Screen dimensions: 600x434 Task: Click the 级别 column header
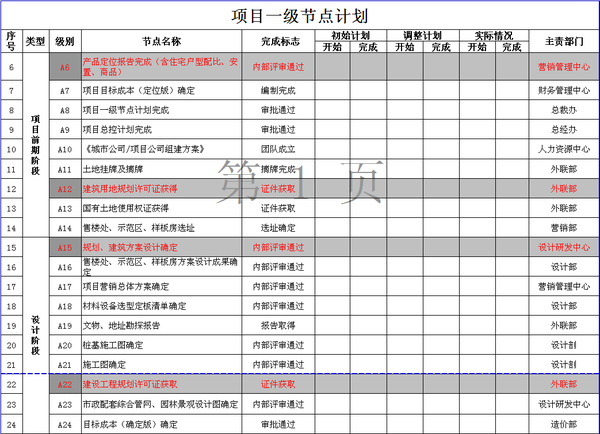[x=65, y=41]
